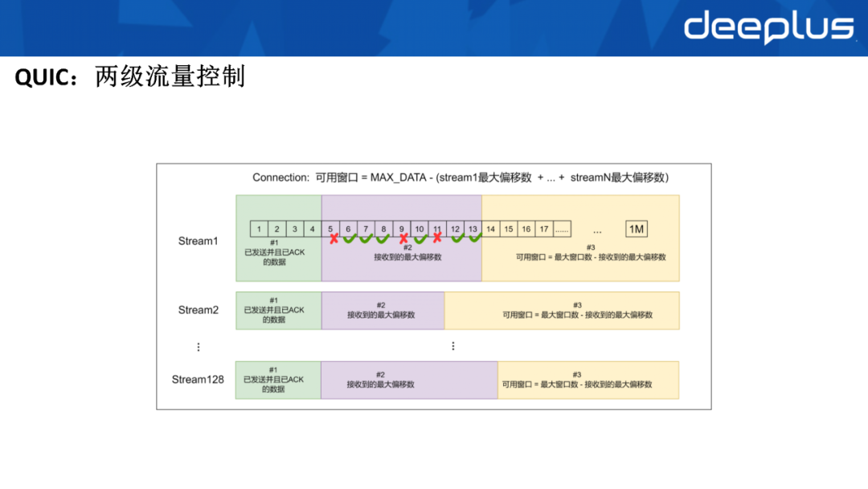Click packet box 13 in Stream1
This screenshot has height=489, width=868.
point(473,228)
